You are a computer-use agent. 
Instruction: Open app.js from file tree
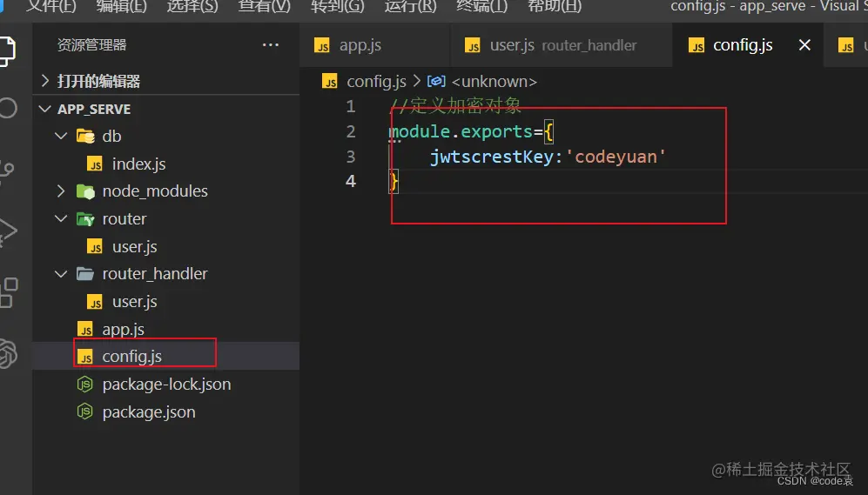[x=123, y=330]
